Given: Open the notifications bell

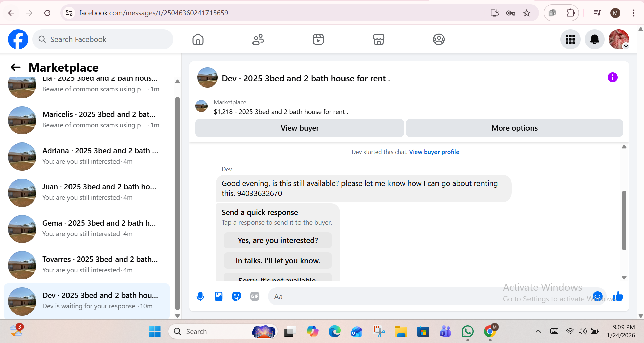Looking at the screenshot, I should 595,39.
